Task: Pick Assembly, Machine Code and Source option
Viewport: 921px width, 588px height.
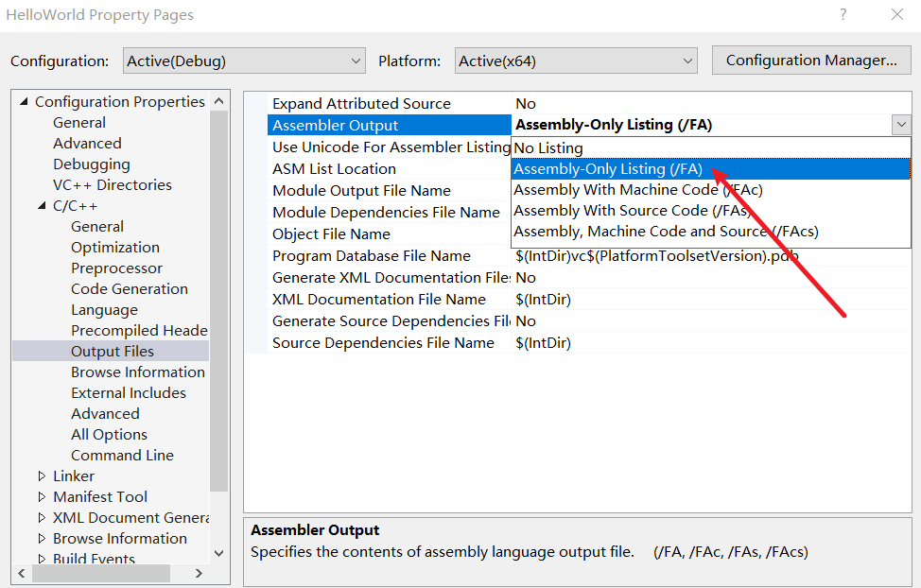Action: (x=665, y=232)
